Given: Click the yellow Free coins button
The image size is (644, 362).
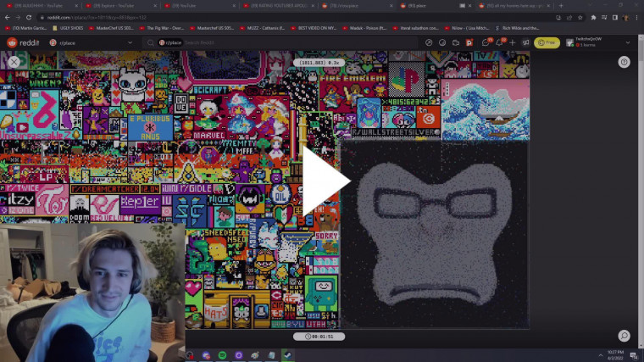Looking at the screenshot, I should tap(547, 42).
